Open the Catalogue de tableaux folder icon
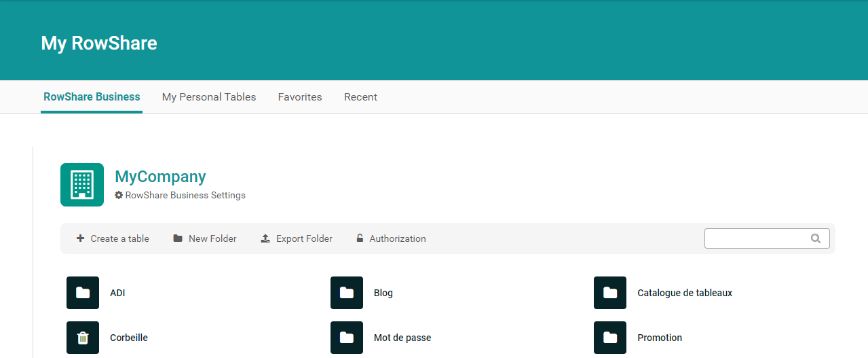 click(x=610, y=293)
